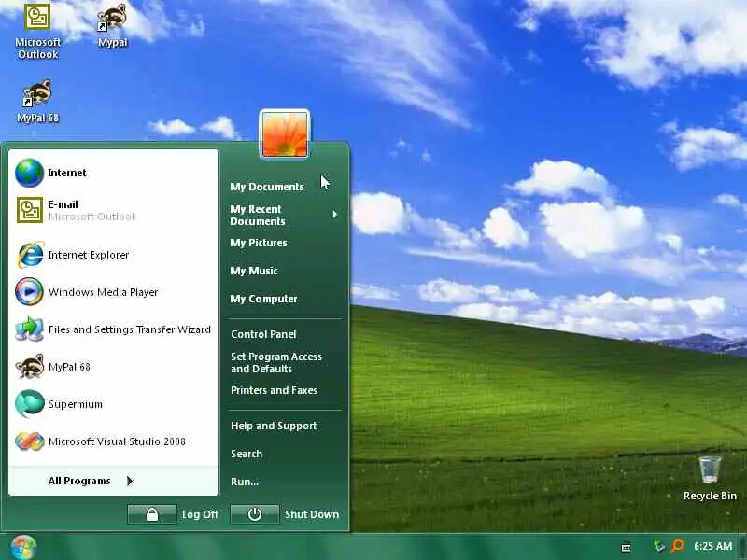The image size is (747, 560).
Task: Open Supermium browser from Start menu
Action: [x=113, y=404]
